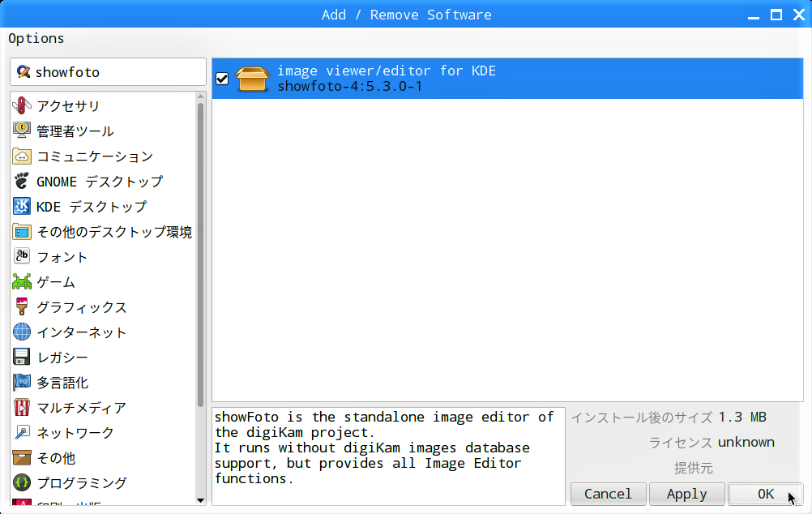Click the Cancel button
The height and width of the screenshot is (514, 812).
tap(608, 494)
